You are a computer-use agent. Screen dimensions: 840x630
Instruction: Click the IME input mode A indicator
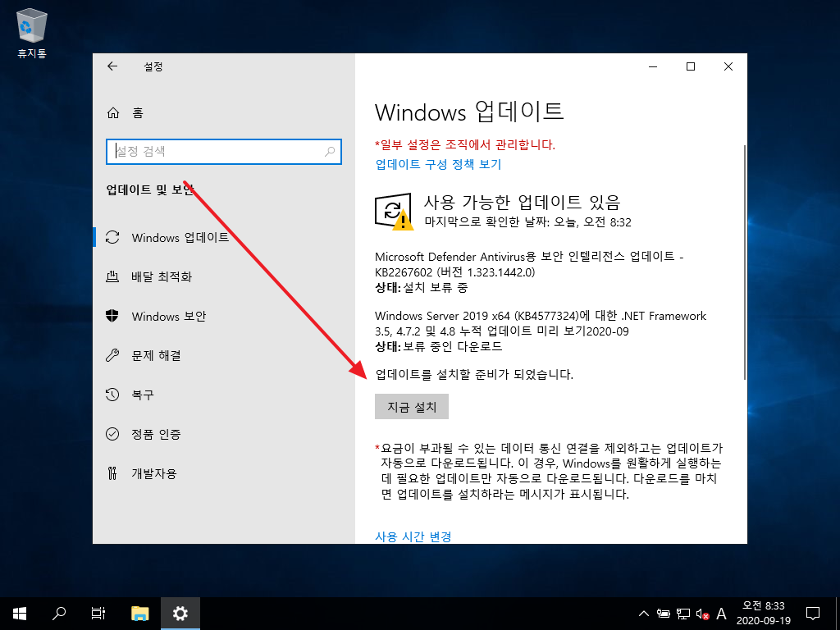point(721,614)
